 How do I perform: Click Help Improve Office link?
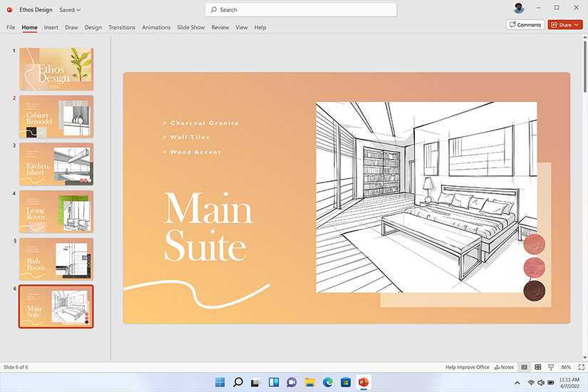468,367
